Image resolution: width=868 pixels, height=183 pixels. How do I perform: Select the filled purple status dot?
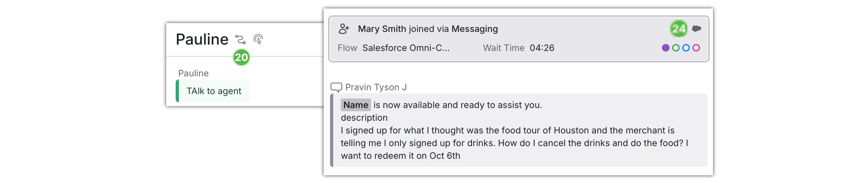point(665,48)
